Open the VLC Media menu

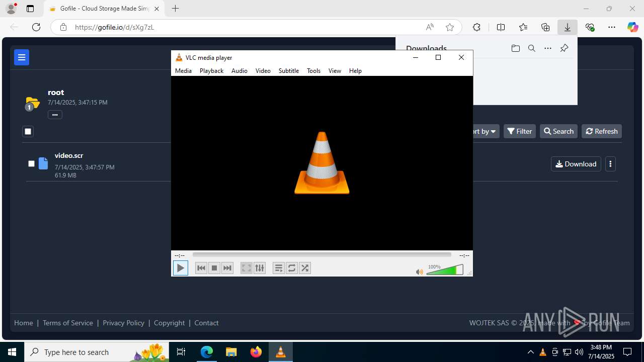183,71
